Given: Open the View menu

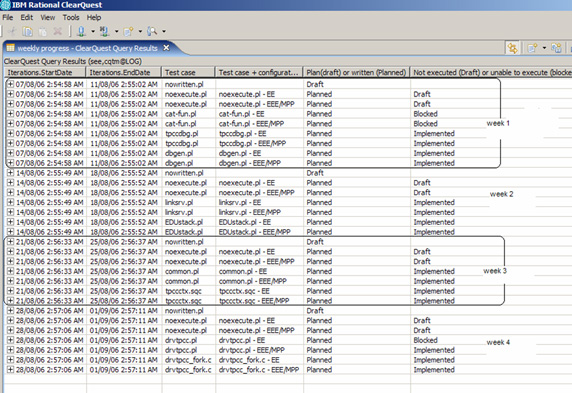Looking at the screenshot, I should click(x=48, y=18).
